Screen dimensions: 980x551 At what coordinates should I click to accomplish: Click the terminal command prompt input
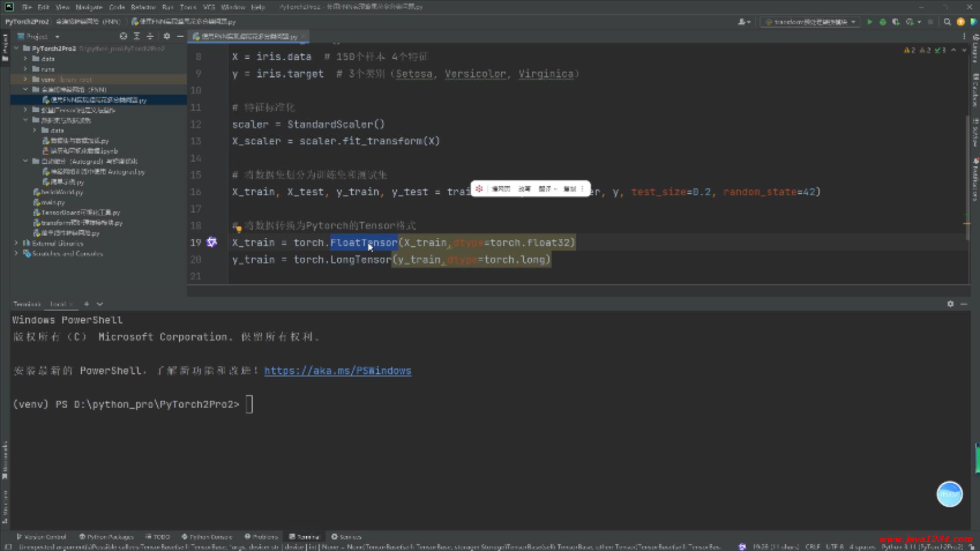point(249,404)
